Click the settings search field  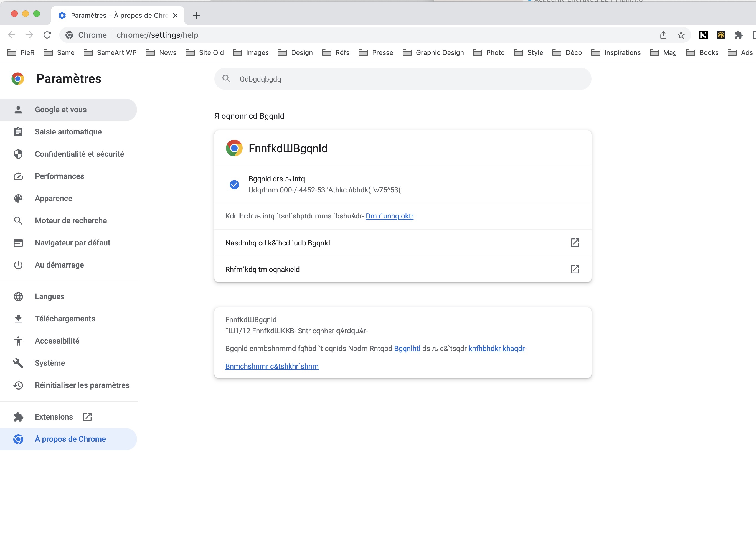[x=403, y=79]
